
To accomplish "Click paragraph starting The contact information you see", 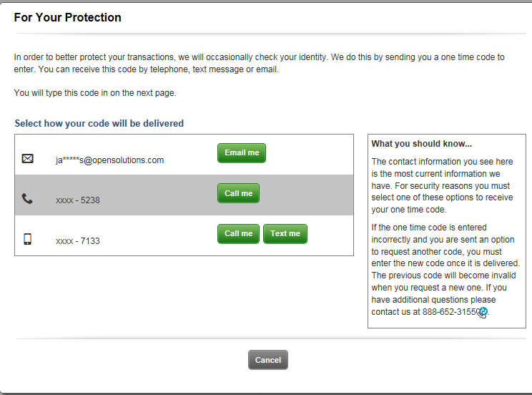I will click(442, 185).
